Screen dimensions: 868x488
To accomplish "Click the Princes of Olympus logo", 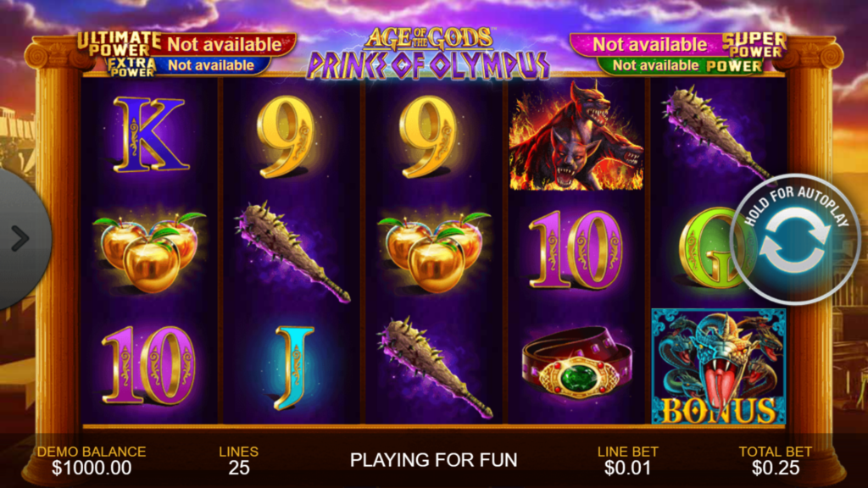I will (x=428, y=54).
